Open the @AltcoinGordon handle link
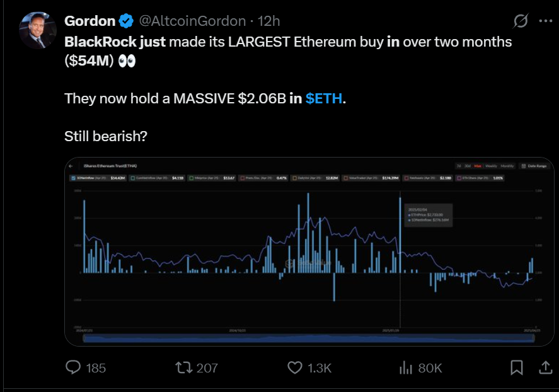 coord(192,21)
